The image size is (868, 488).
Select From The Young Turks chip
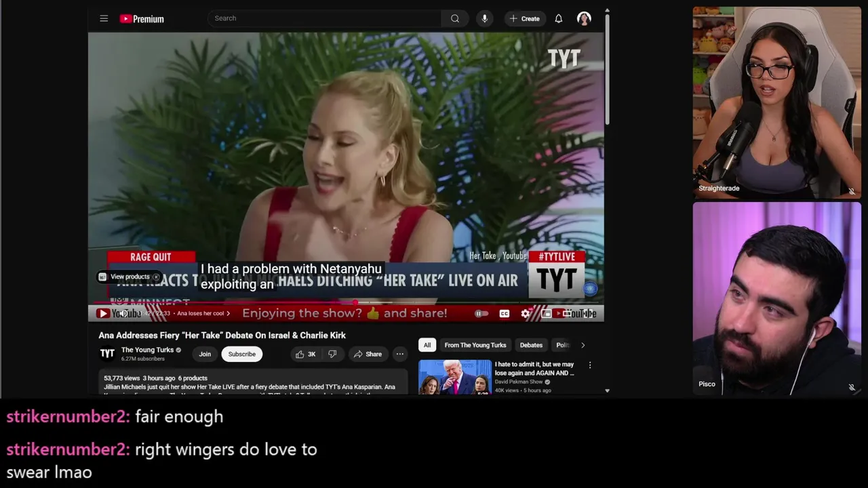475,345
